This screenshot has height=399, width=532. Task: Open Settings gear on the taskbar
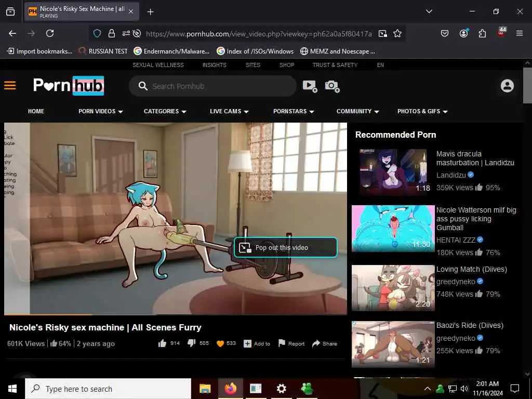[281, 389]
